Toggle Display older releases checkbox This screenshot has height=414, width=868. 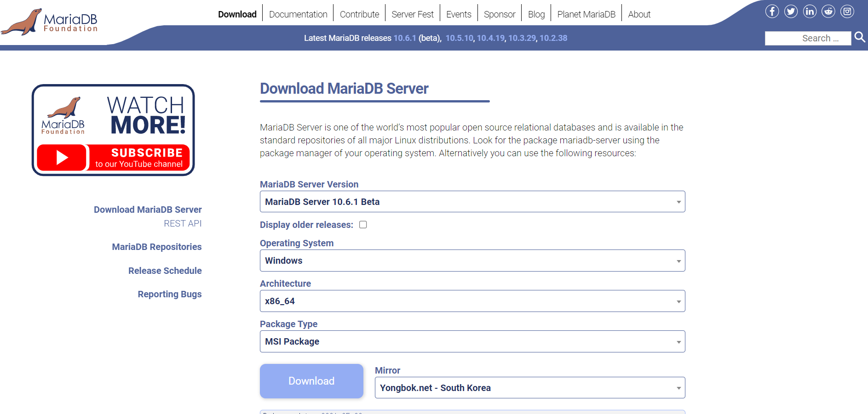click(363, 225)
